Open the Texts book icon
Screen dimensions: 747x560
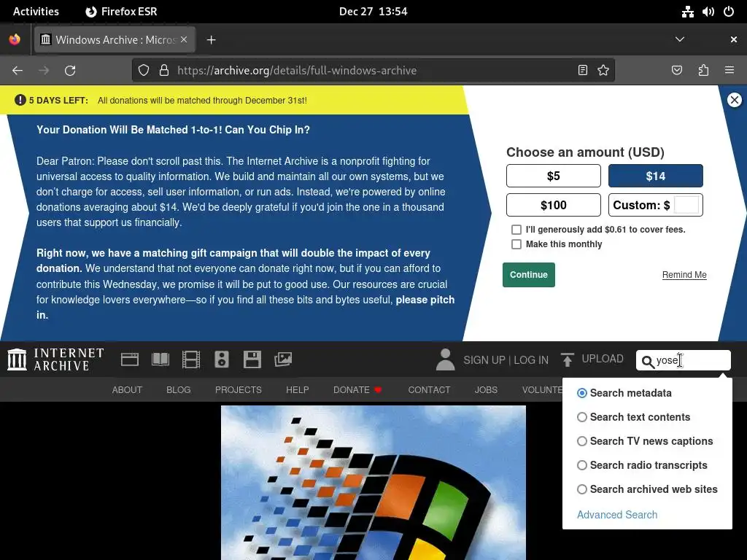160,359
